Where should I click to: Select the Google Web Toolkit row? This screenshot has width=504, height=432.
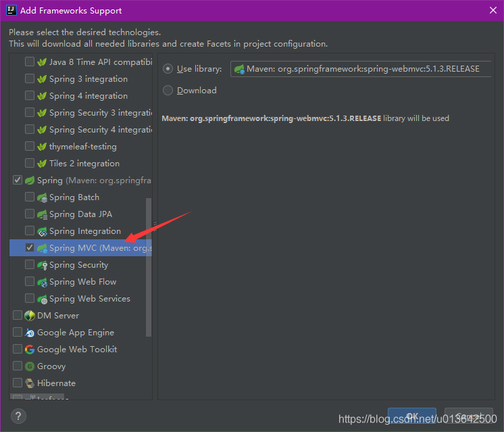click(81, 350)
